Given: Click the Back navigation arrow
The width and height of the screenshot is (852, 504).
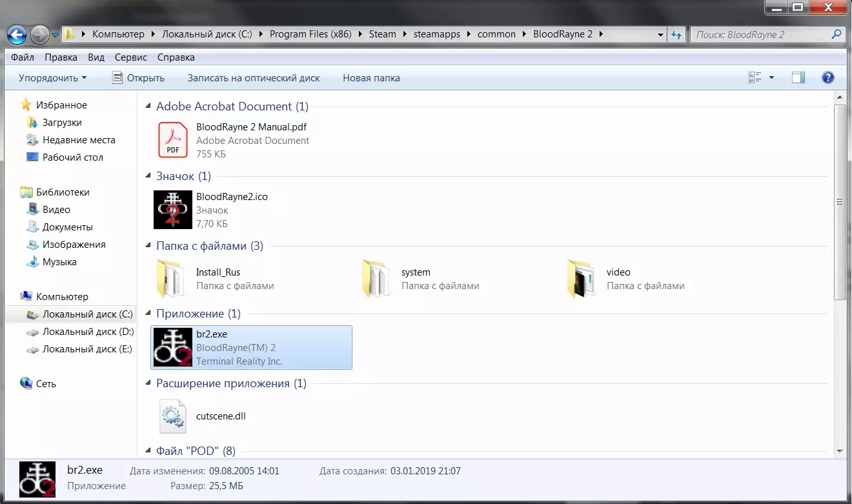Looking at the screenshot, I should [x=17, y=34].
